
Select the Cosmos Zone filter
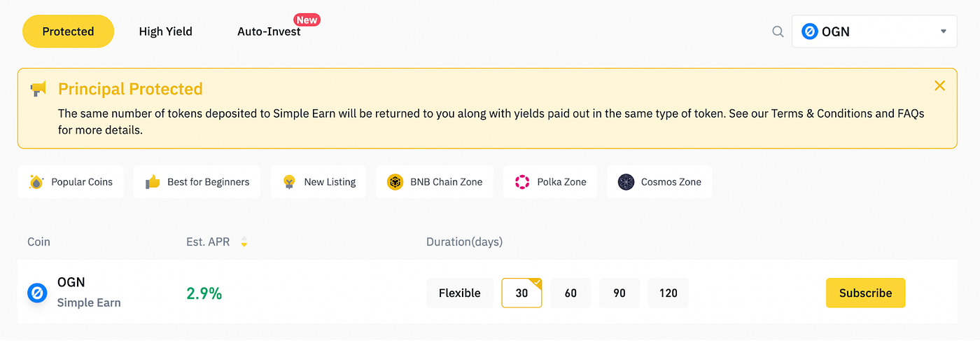[659, 182]
